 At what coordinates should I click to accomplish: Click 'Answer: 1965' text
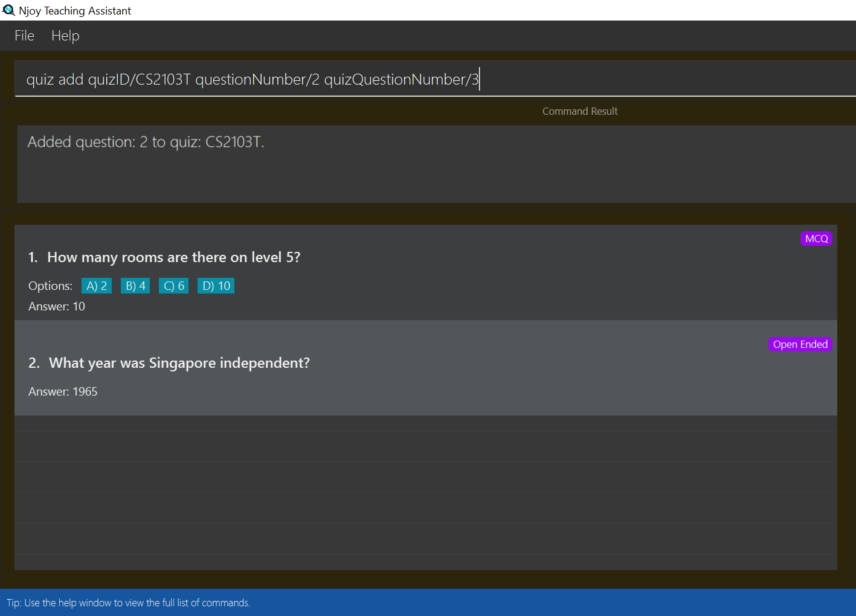pos(63,391)
